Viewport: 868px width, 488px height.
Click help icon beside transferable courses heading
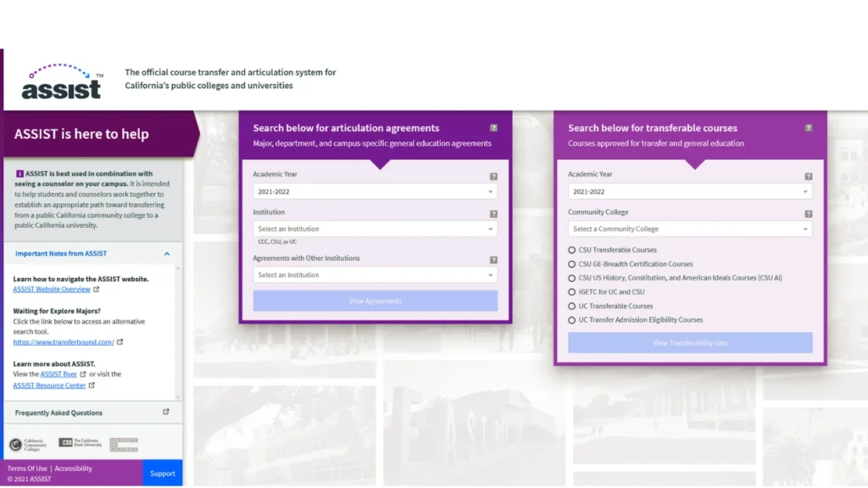(x=808, y=128)
